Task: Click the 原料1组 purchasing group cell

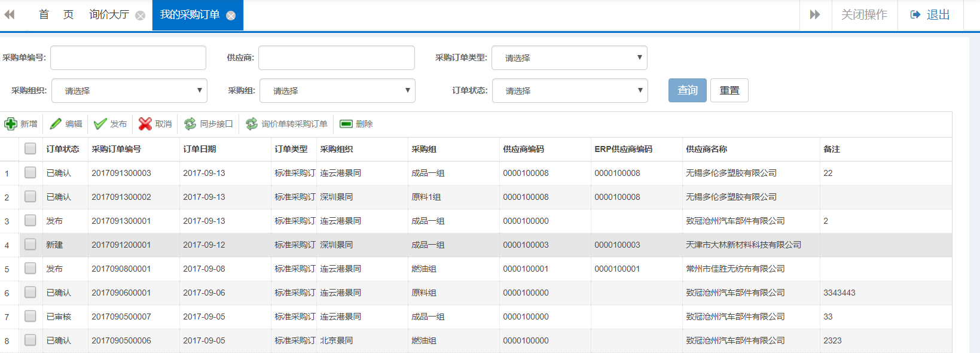Action: [426, 197]
